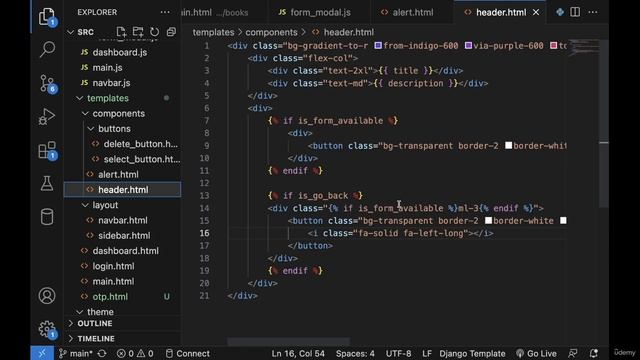Open the Database cylinder view
Viewport: 640px width, 360px height.
pos(47,217)
